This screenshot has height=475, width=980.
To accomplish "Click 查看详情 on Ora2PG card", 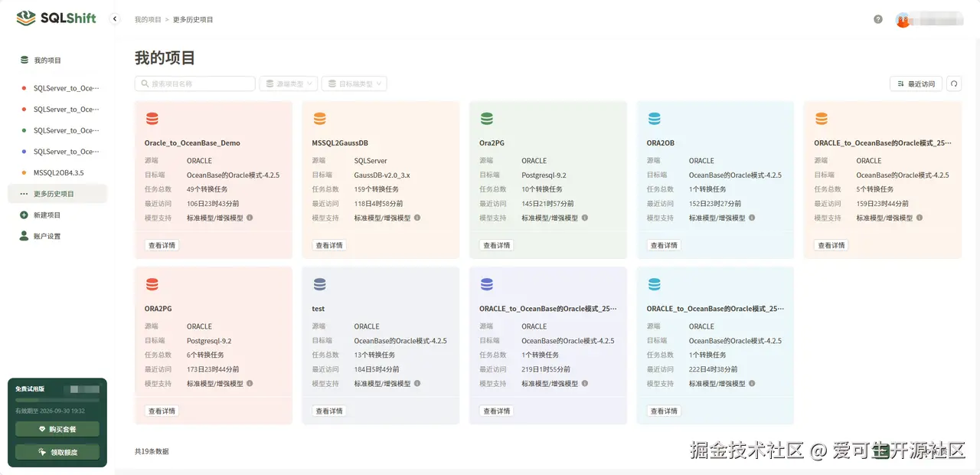I will coord(497,245).
